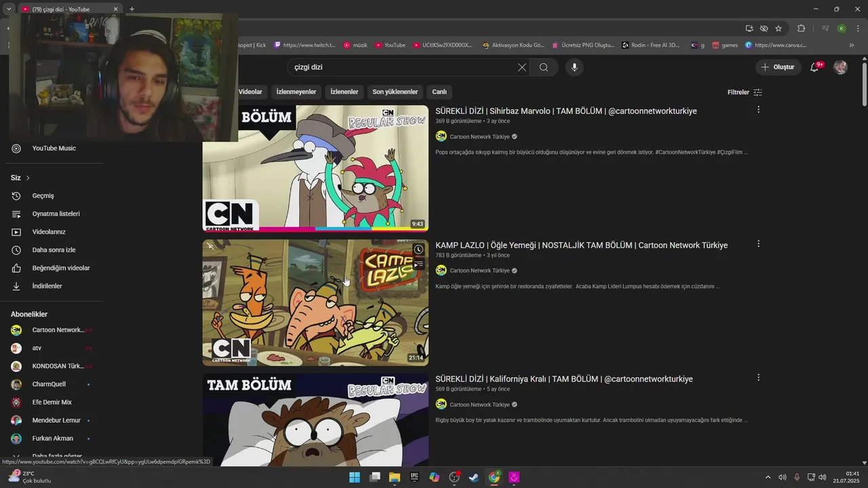This screenshot has width=868, height=488.
Task: Open Chrome media controls icon
Action: tap(825, 28)
